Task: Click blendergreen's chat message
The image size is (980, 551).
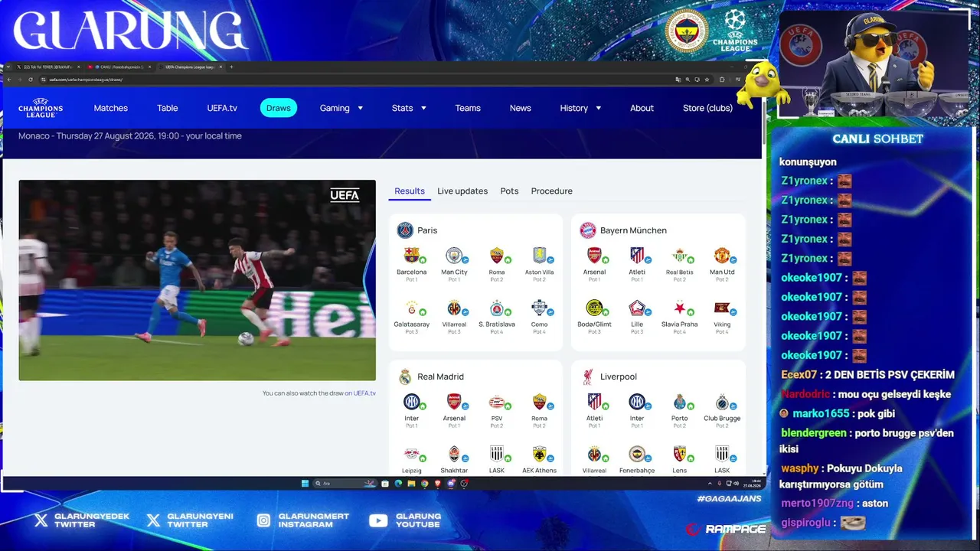Action: click(x=867, y=441)
